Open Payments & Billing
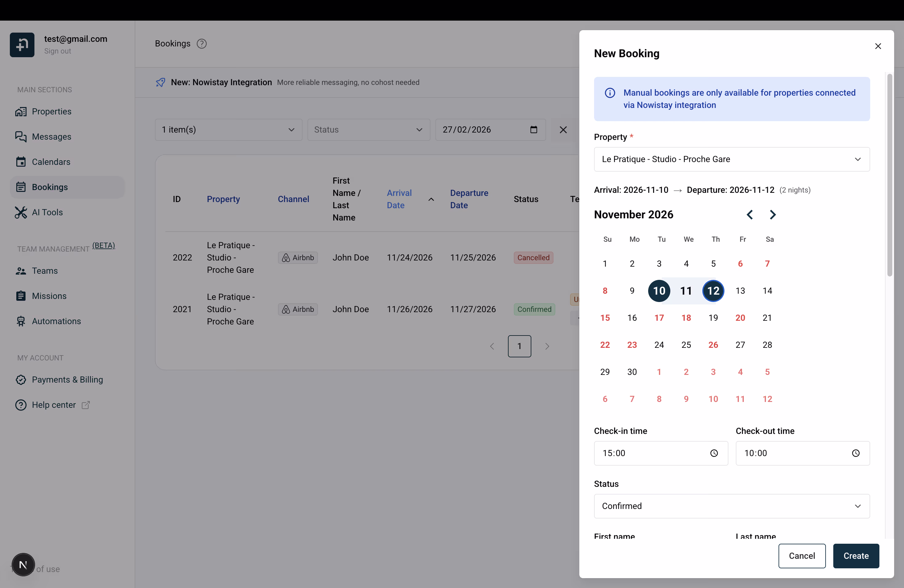The image size is (904, 588). [67, 380]
